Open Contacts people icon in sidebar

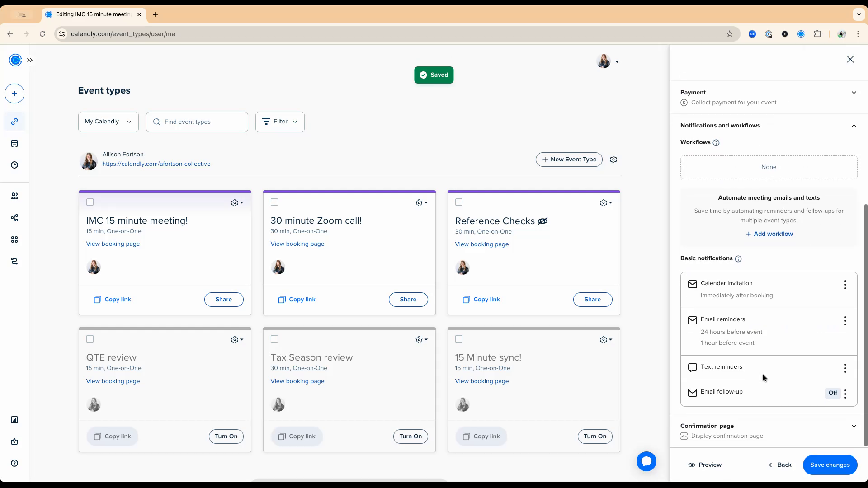click(14, 196)
